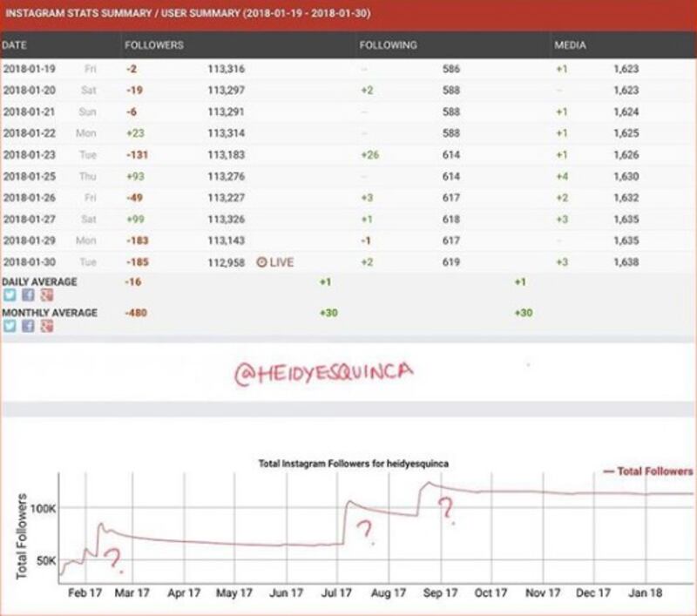Click follower total 113,314
The width and height of the screenshot is (697, 616).
click(227, 133)
